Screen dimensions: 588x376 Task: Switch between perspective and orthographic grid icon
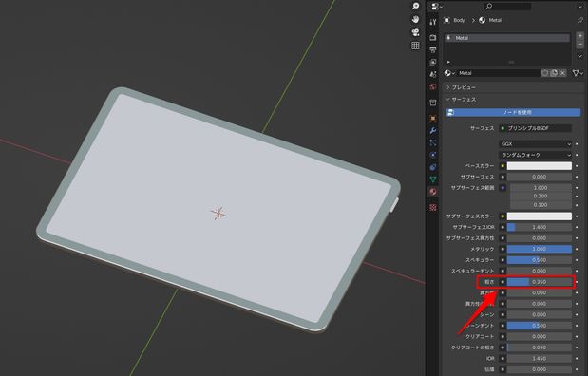(415, 46)
